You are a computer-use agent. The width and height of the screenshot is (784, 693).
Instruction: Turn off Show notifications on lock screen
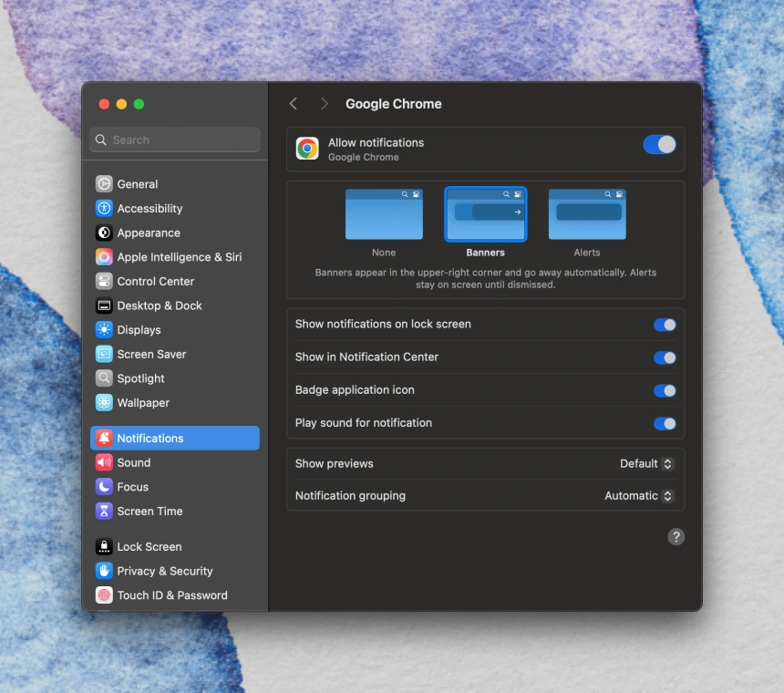pos(665,325)
